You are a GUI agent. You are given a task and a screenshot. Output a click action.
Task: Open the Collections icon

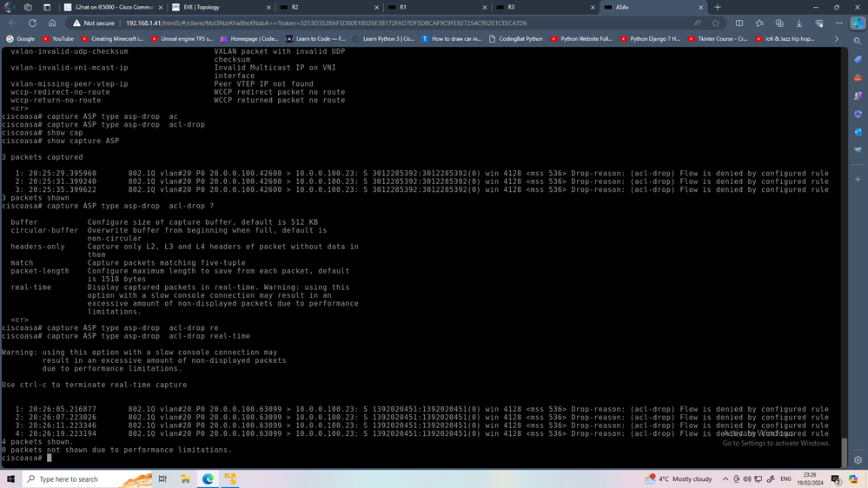tap(779, 23)
